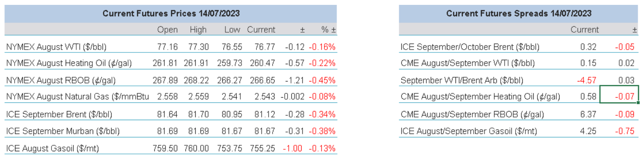Select ICE September Brent current price 81.12
644x158 pixels.
(x=265, y=114)
